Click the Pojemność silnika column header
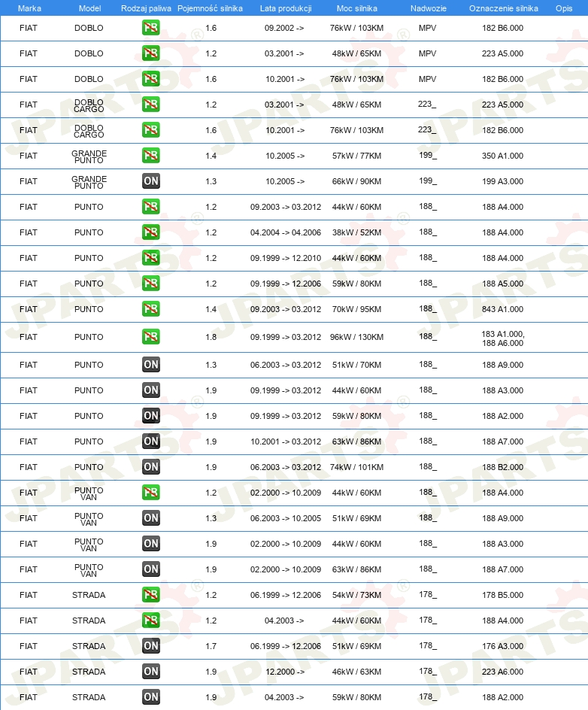588x710 pixels. [210, 8]
